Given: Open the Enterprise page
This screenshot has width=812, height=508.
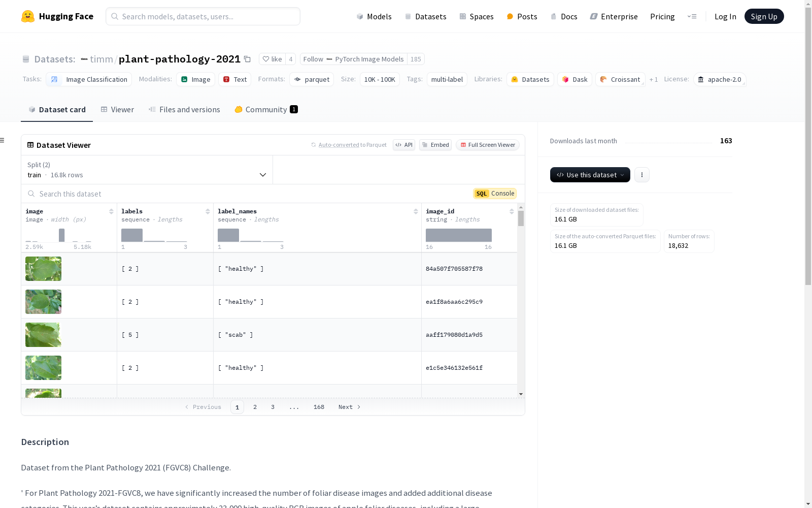Looking at the screenshot, I should pos(614,16).
